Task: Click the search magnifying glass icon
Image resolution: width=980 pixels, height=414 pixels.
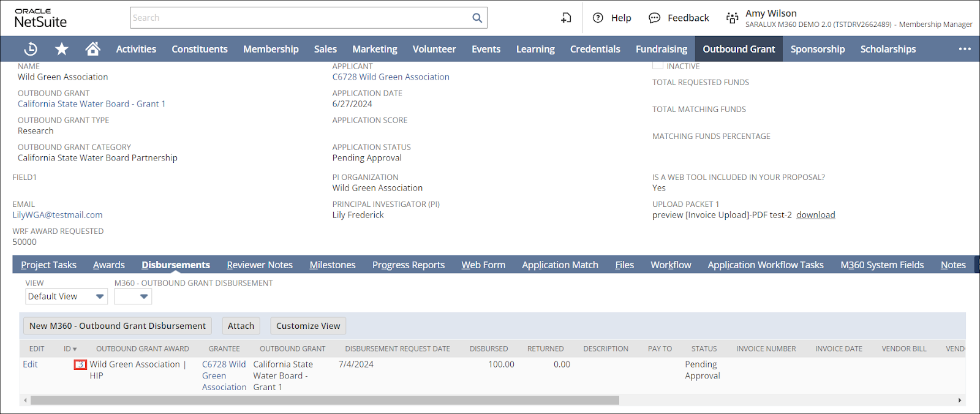Action: pos(477,18)
